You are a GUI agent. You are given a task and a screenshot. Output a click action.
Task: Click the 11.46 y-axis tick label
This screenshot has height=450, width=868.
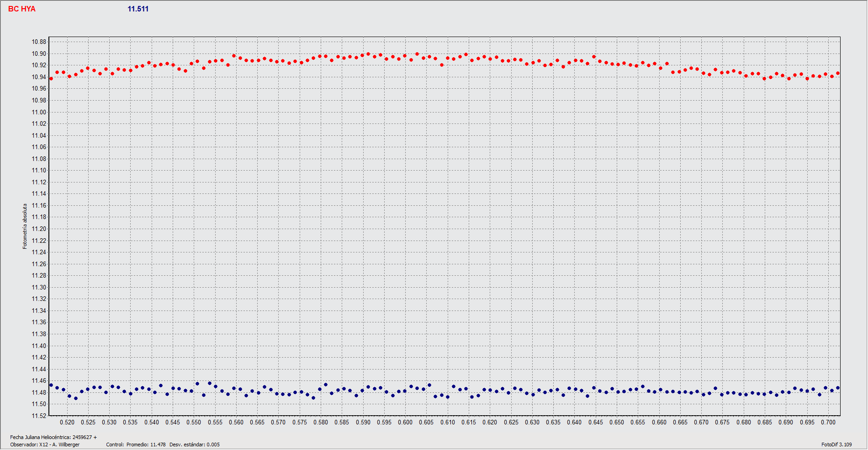pyautogui.click(x=39, y=381)
